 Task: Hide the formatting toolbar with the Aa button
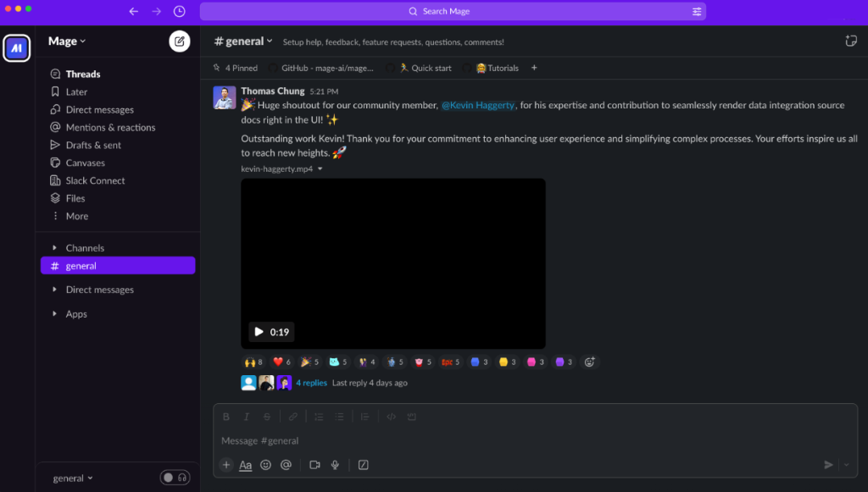click(245, 466)
